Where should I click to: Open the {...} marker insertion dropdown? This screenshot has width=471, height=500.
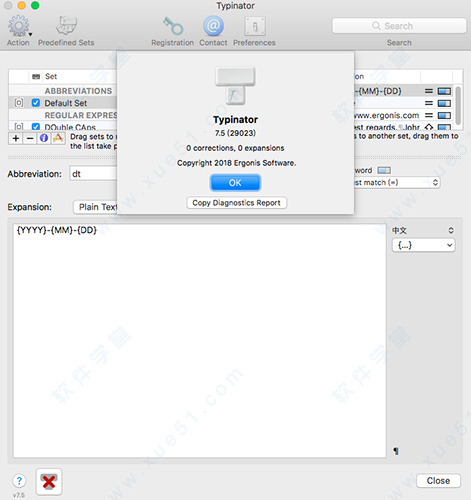pyautogui.click(x=424, y=245)
